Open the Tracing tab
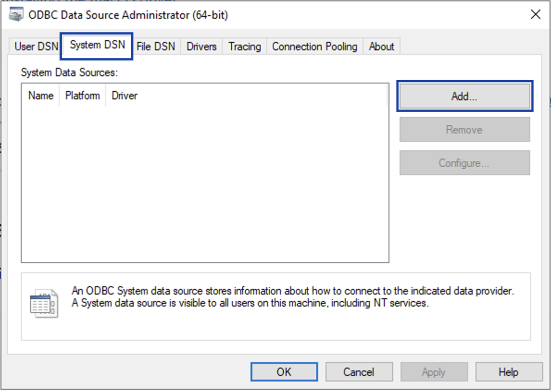Image resolution: width=551 pixels, height=392 pixels. pos(244,46)
